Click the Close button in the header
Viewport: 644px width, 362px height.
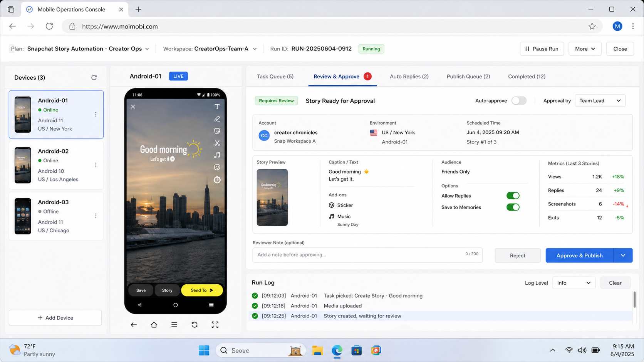click(x=620, y=49)
